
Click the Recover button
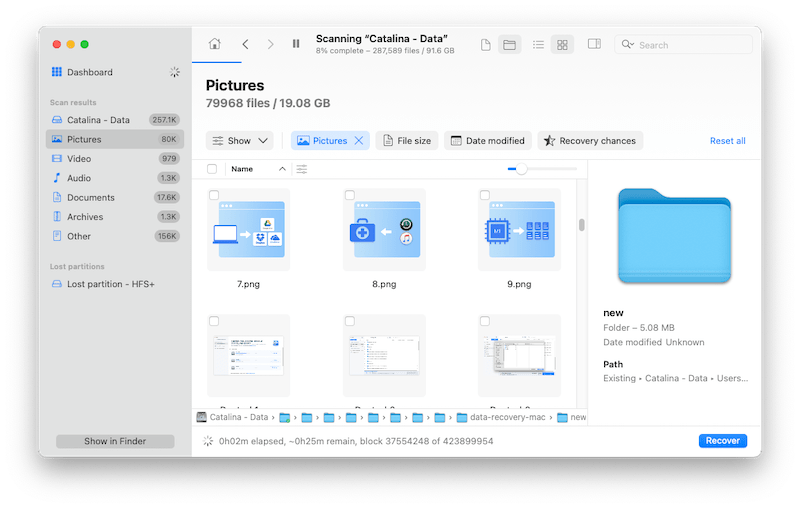(x=722, y=441)
